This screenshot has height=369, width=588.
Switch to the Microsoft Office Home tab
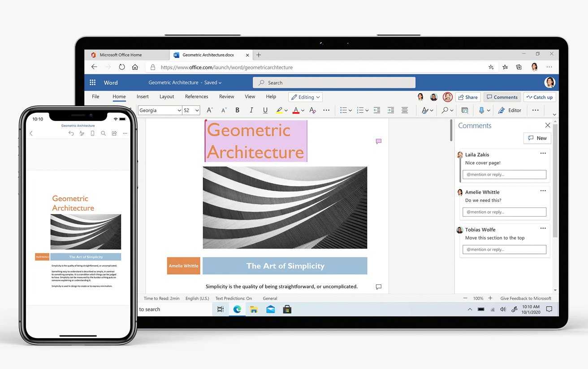point(121,55)
